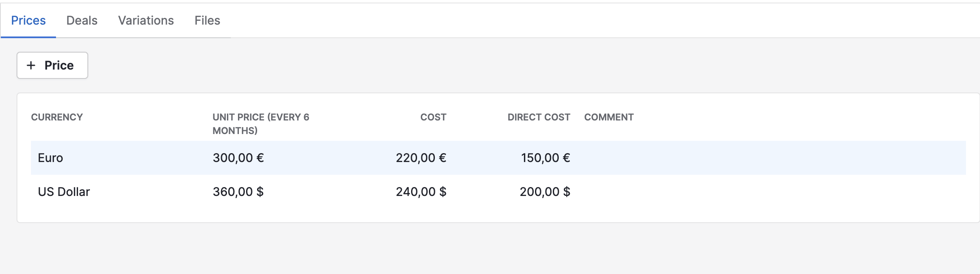The height and width of the screenshot is (274, 980).
Task: Click the Comment column header
Action: (609, 117)
